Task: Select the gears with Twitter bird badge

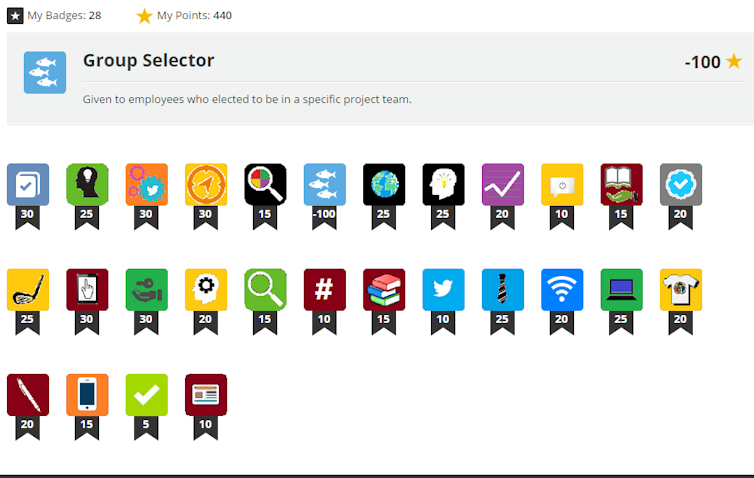Action: click(x=147, y=184)
